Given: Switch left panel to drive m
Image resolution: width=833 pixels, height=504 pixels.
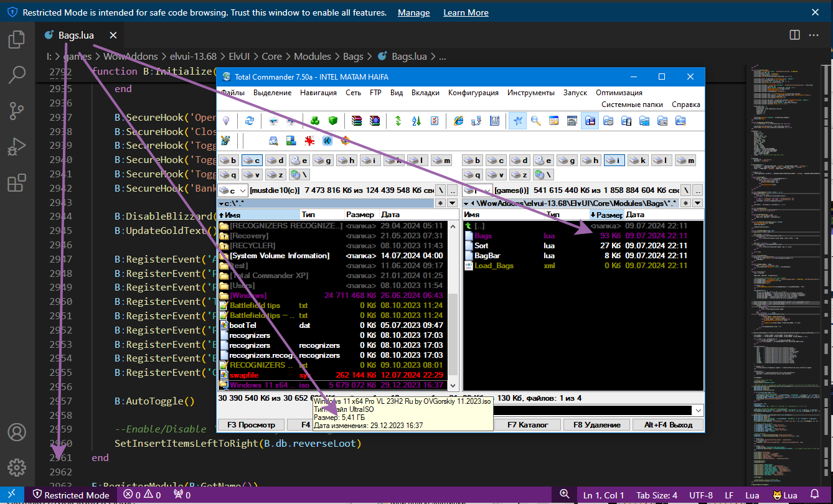Looking at the screenshot, I should tap(441, 161).
